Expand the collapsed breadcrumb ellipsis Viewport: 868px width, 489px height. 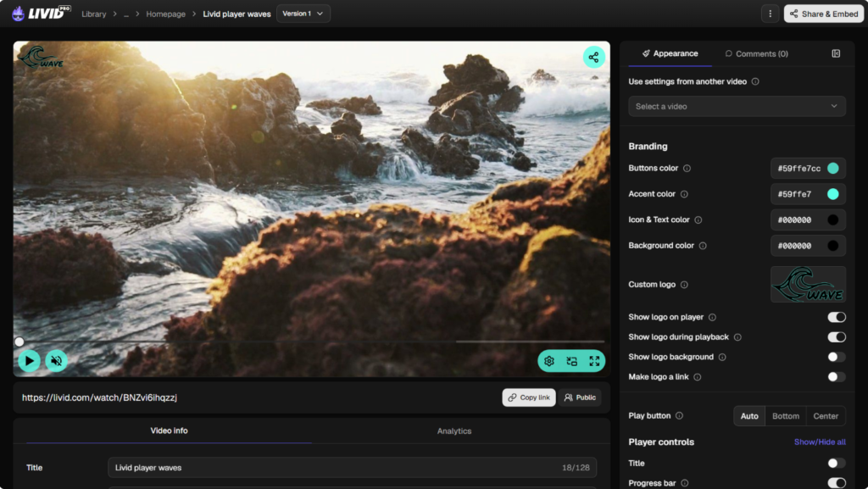pyautogui.click(x=126, y=14)
